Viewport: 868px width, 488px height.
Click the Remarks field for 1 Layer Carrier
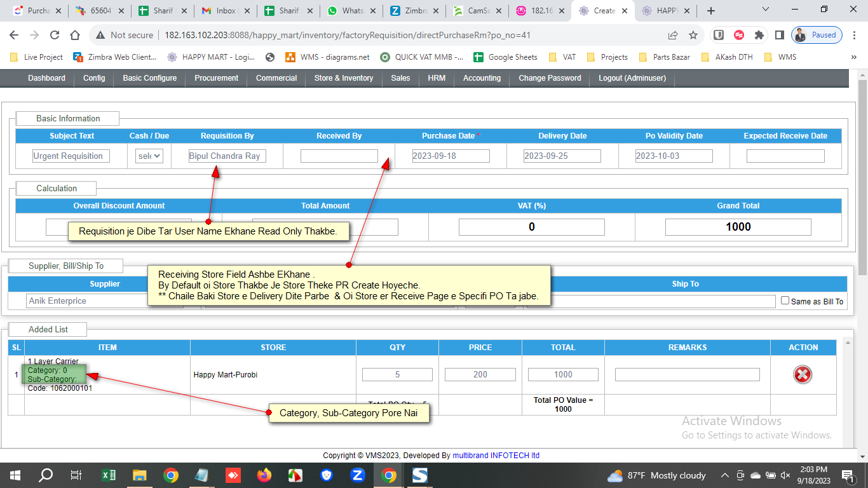(687, 375)
